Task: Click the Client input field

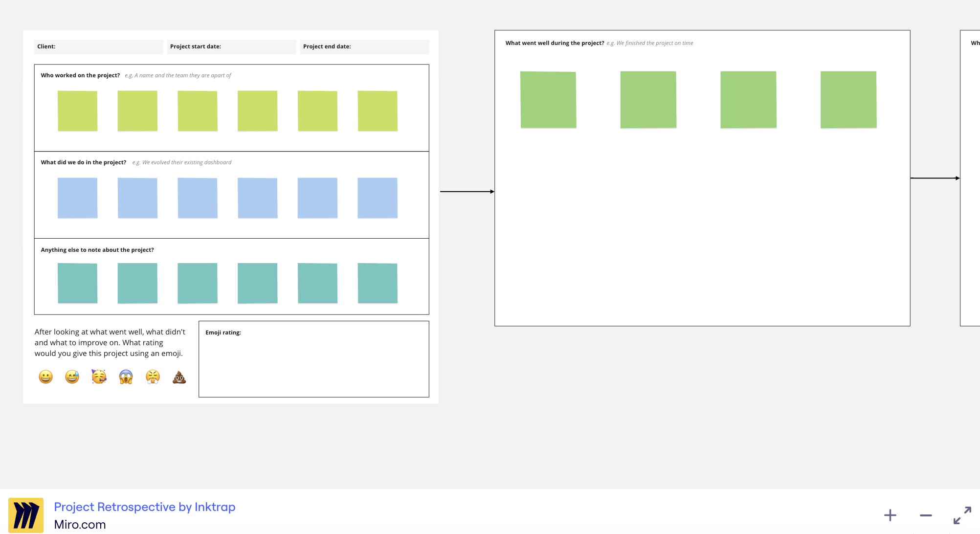Action: pyautogui.click(x=98, y=46)
